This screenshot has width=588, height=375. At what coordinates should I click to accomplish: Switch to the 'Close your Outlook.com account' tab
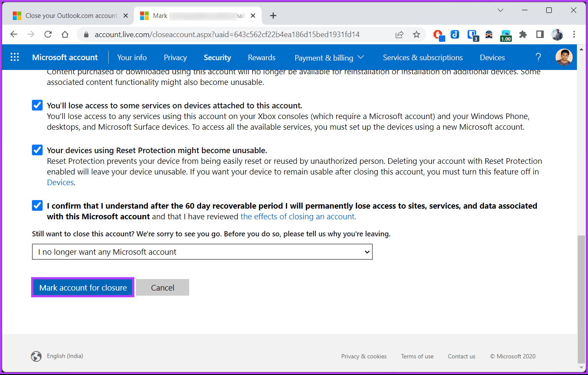point(71,16)
